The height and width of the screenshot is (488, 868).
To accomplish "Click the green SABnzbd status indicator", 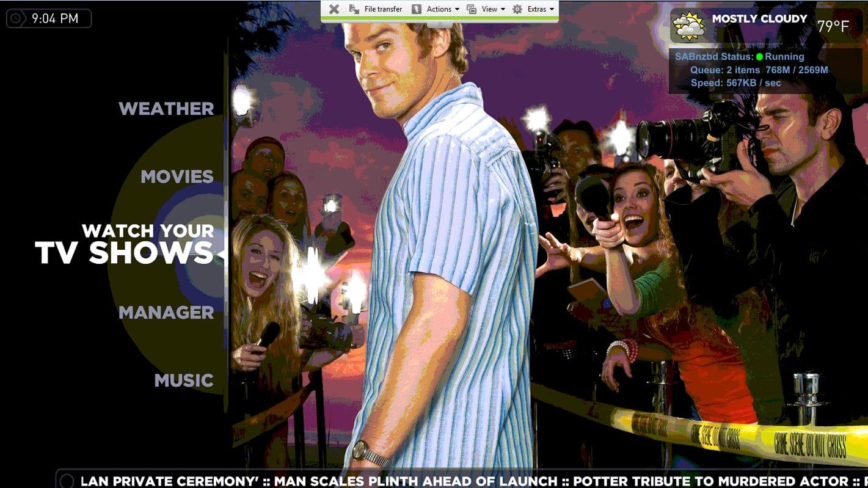I will point(759,57).
